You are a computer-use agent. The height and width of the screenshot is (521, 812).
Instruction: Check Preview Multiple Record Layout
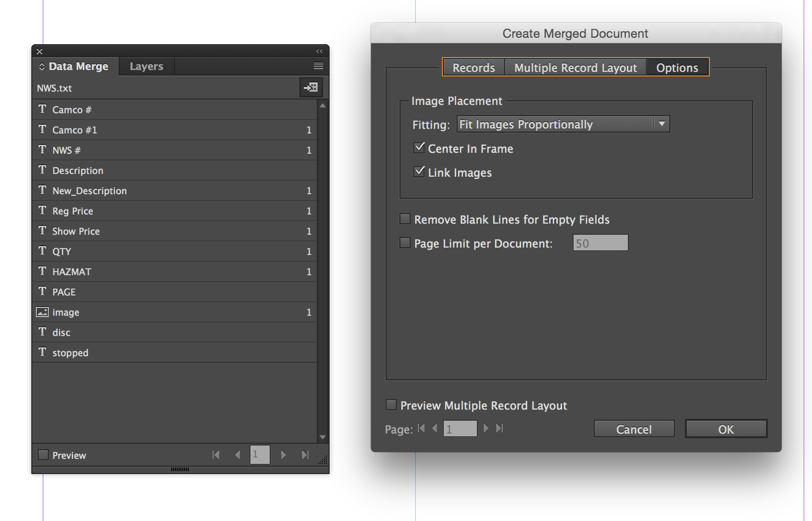point(391,405)
